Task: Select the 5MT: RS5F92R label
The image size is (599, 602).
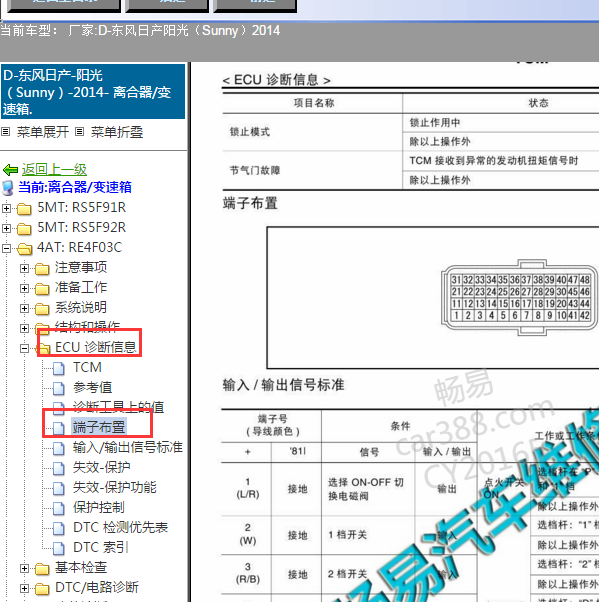Action: coord(81,228)
